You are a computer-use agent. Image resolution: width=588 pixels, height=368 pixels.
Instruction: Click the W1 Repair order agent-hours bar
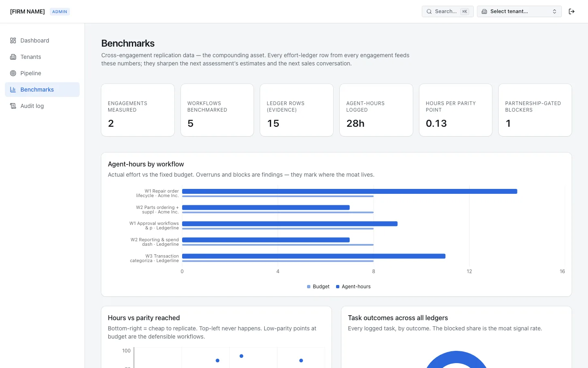[350, 191]
